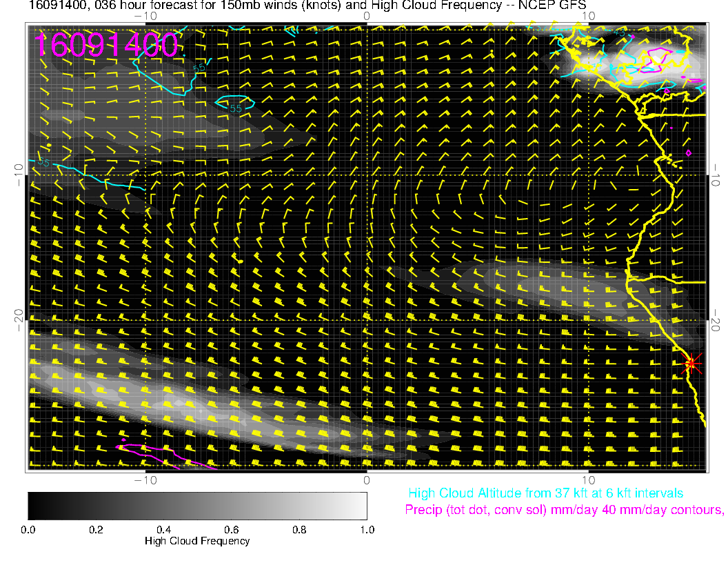Click the 1.0 tick label on colorbar

[367, 530]
